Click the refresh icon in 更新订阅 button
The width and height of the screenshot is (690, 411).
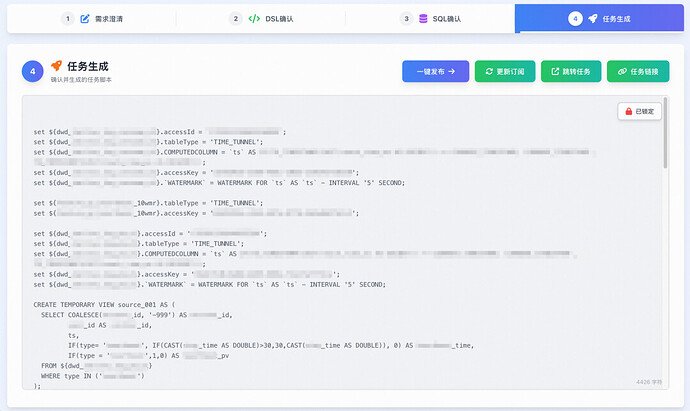(x=489, y=71)
